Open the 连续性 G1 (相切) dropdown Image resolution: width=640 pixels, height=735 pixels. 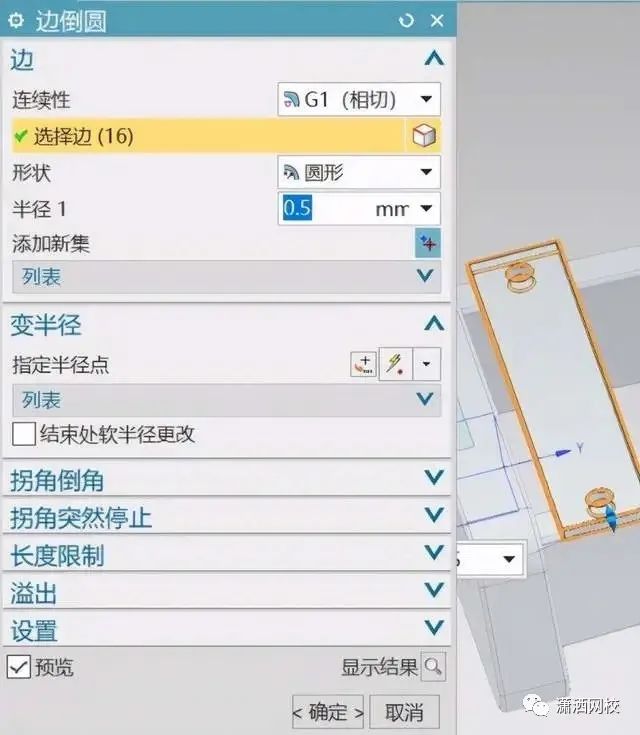[359, 99]
